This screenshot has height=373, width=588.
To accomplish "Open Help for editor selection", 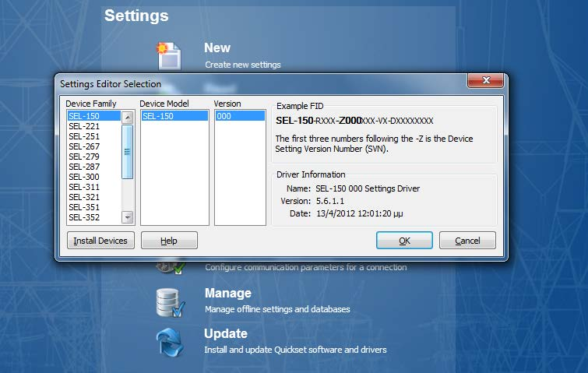I will coord(169,241).
